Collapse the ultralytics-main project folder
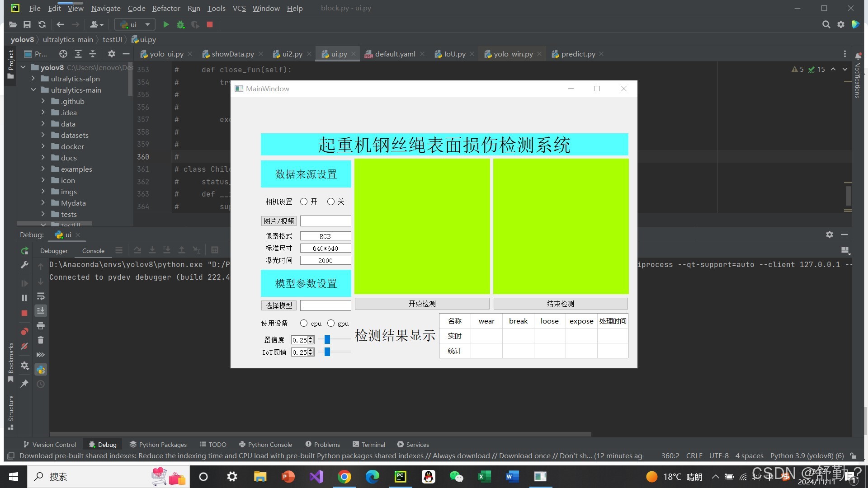This screenshot has width=868, height=488. coord(33,90)
